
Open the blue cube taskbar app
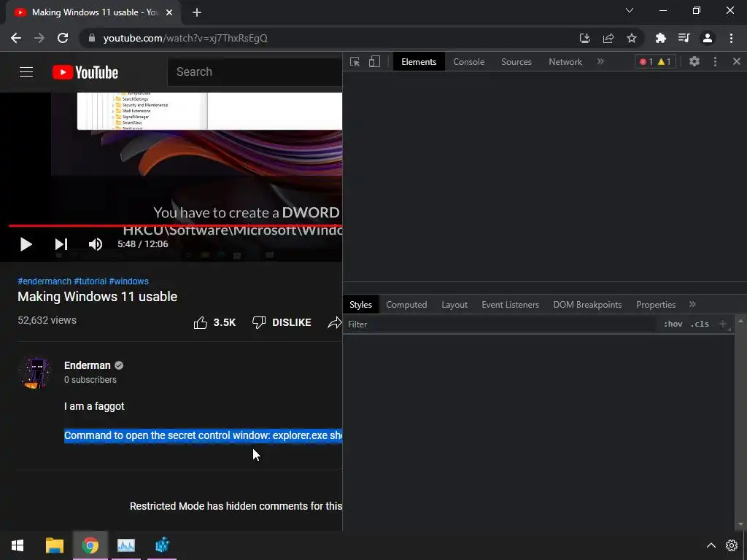point(162,545)
